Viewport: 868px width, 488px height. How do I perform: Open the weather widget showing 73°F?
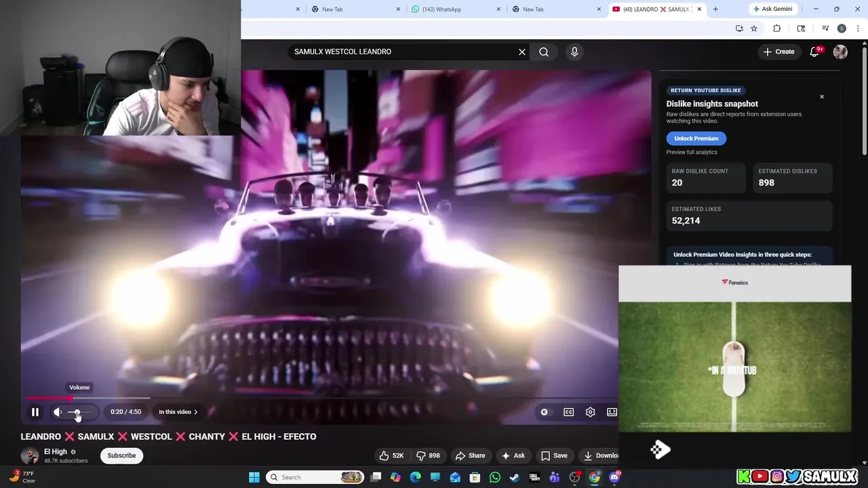coord(20,477)
